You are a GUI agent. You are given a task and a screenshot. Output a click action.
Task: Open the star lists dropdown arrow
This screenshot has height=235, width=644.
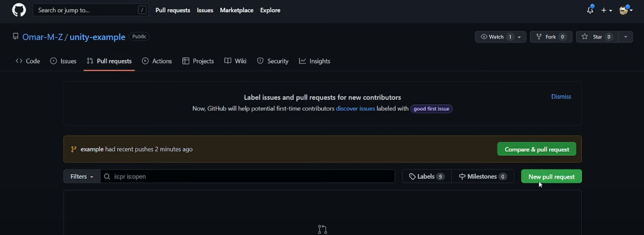[x=626, y=37]
